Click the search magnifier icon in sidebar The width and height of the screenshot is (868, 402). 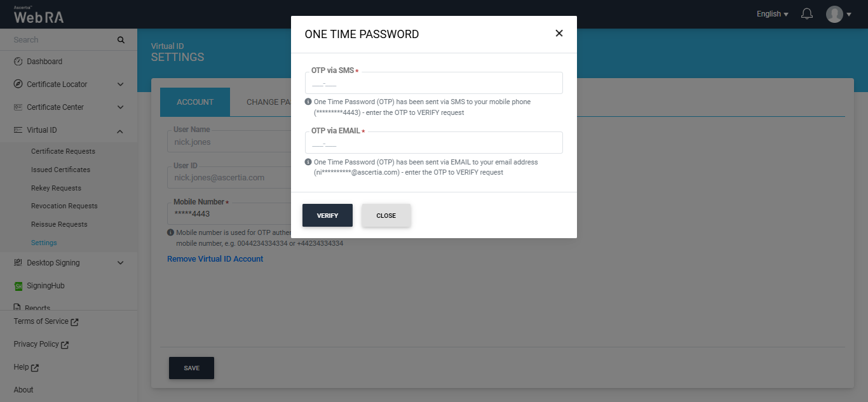121,40
